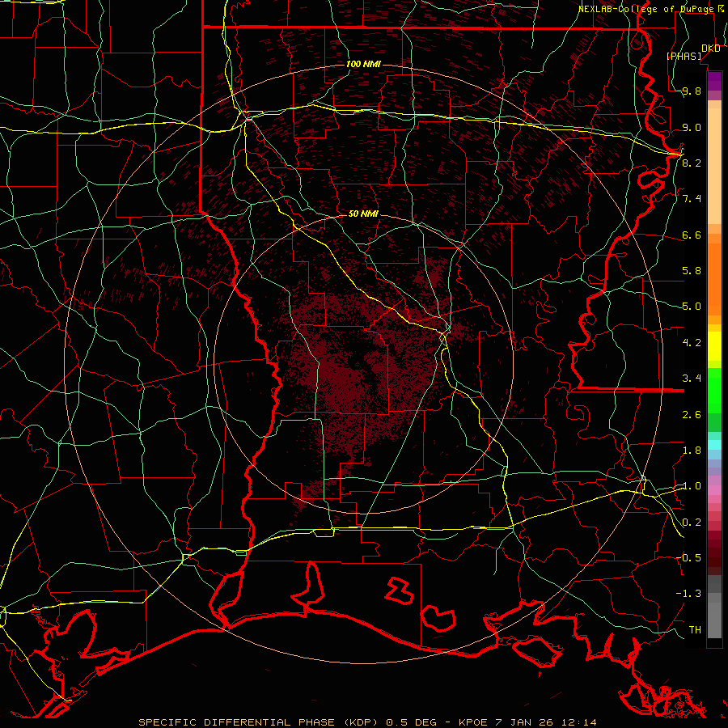This screenshot has width=728, height=728.
Task: Click the 1.0 value on color scale
Action: click(692, 486)
